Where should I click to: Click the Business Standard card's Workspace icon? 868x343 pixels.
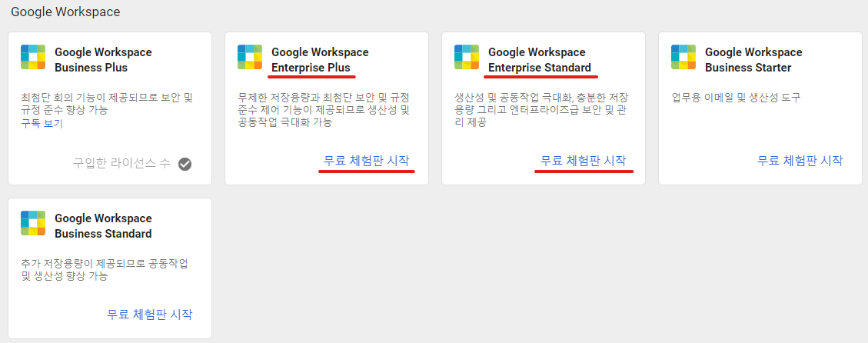tap(32, 223)
